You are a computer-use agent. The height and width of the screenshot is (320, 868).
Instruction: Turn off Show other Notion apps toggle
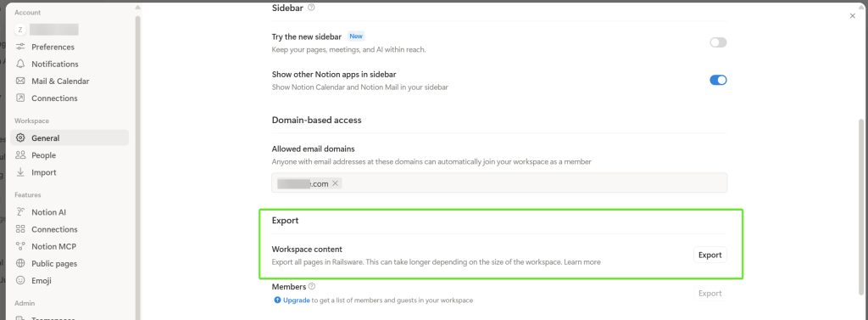(x=718, y=80)
